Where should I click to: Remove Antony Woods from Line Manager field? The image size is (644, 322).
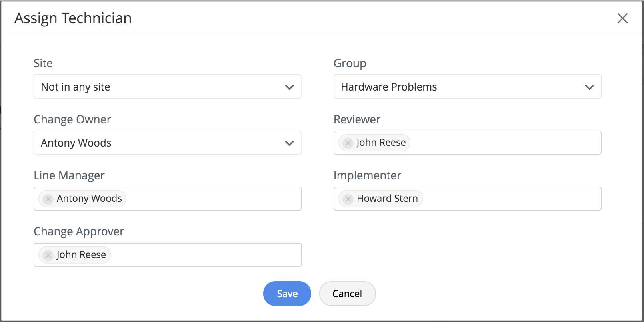(48, 199)
